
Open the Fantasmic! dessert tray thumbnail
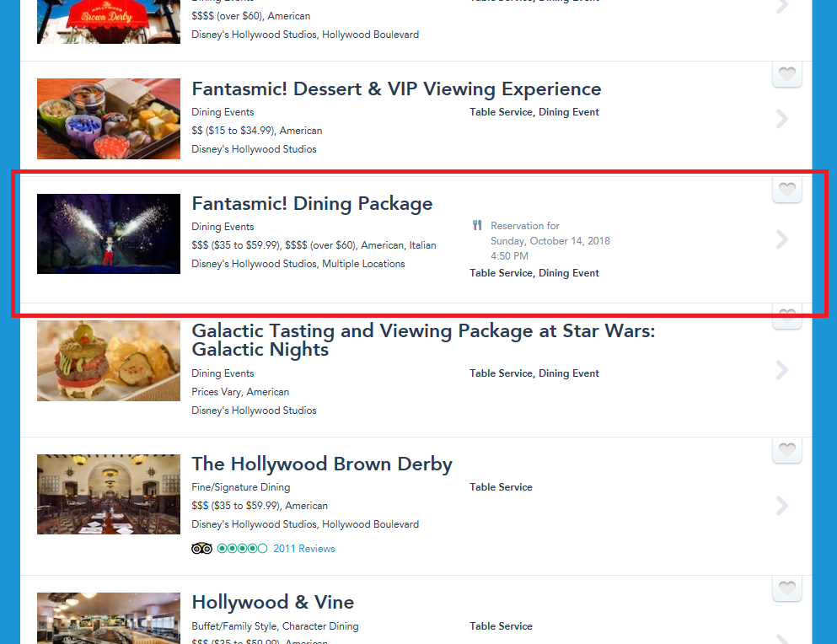(x=109, y=119)
